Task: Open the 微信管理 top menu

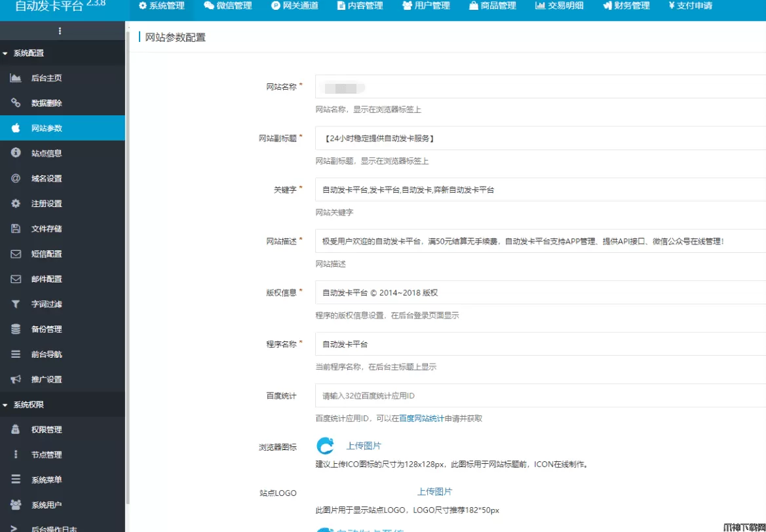Action: (x=227, y=6)
